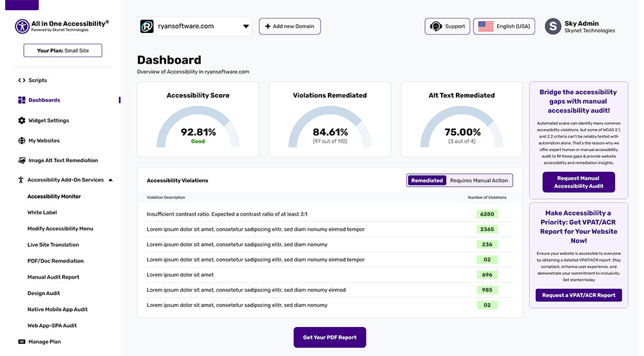Click Request Manual Accessibility Audit button

[x=578, y=182]
